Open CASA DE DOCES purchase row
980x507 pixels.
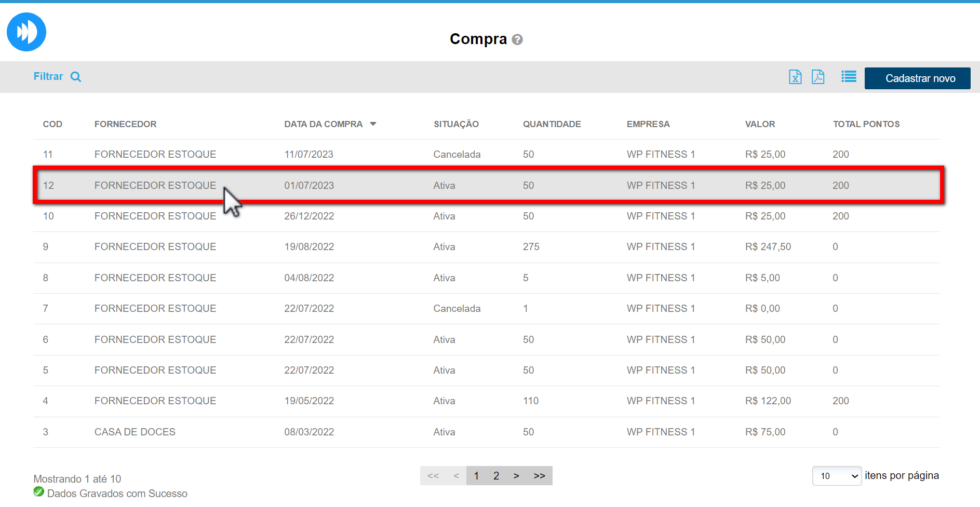click(135, 432)
